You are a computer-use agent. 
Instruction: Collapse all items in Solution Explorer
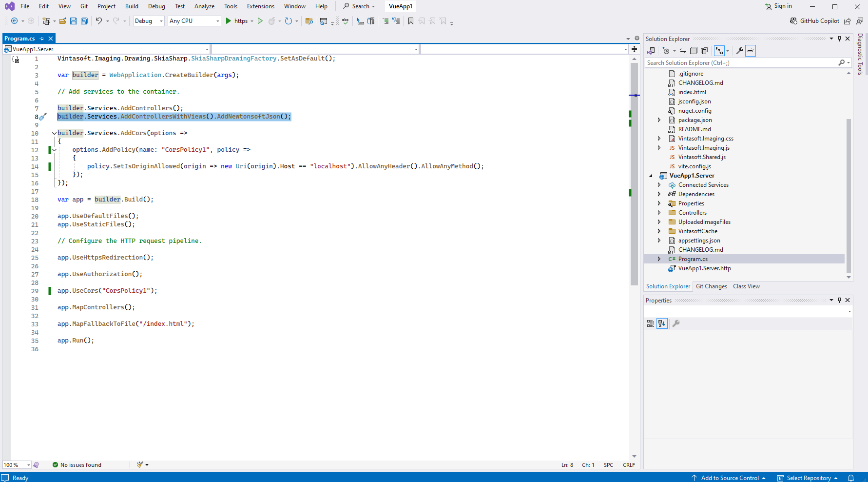[694, 51]
